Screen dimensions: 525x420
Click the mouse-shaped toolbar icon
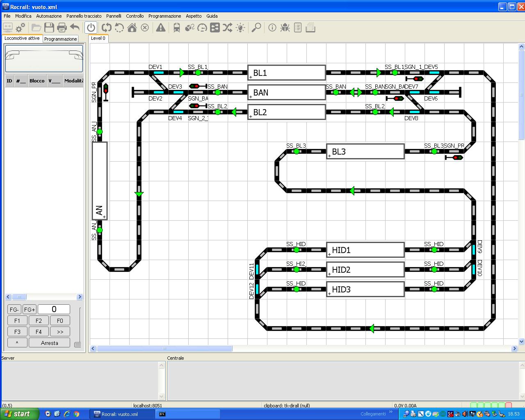[x=189, y=27]
